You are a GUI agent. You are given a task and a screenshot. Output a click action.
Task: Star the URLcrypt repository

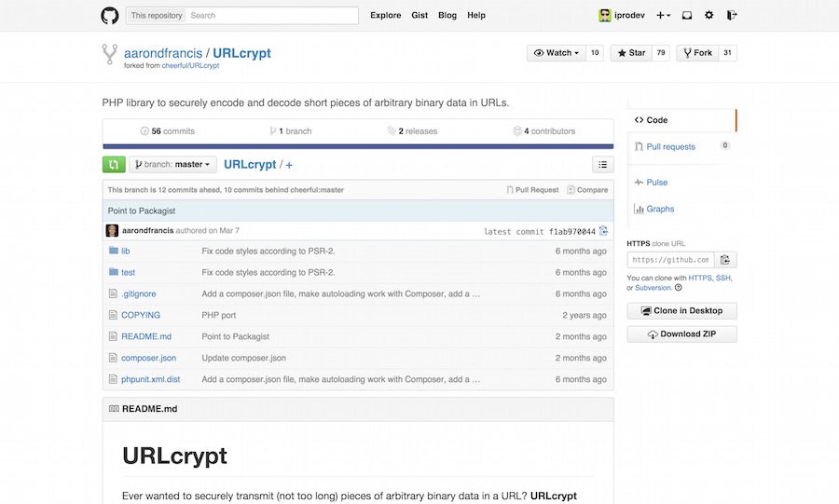coord(631,53)
